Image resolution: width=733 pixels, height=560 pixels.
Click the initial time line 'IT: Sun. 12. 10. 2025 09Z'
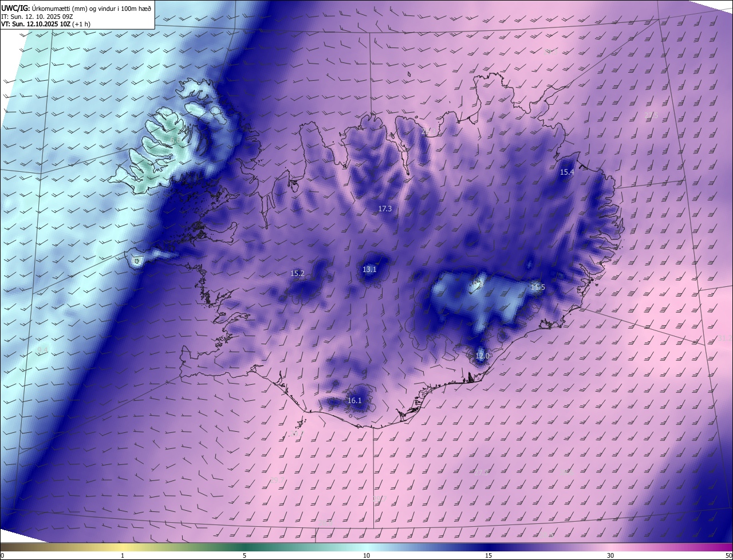tap(37, 17)
